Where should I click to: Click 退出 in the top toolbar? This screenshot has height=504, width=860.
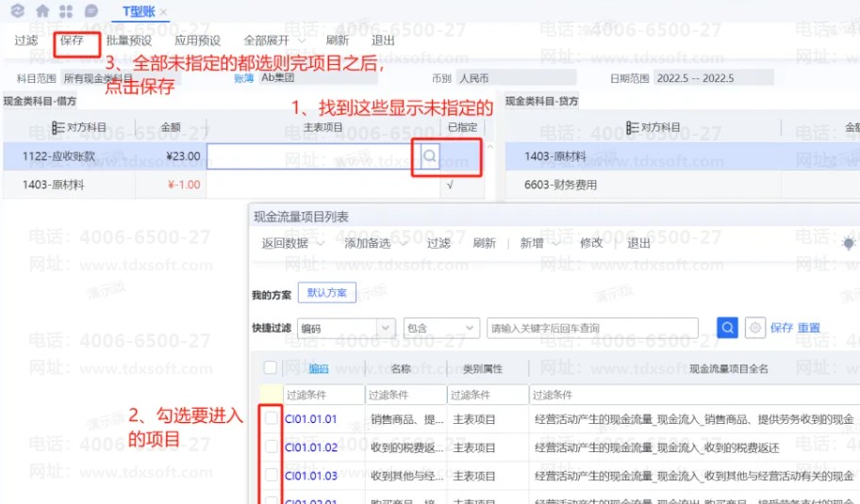(383, 41)
